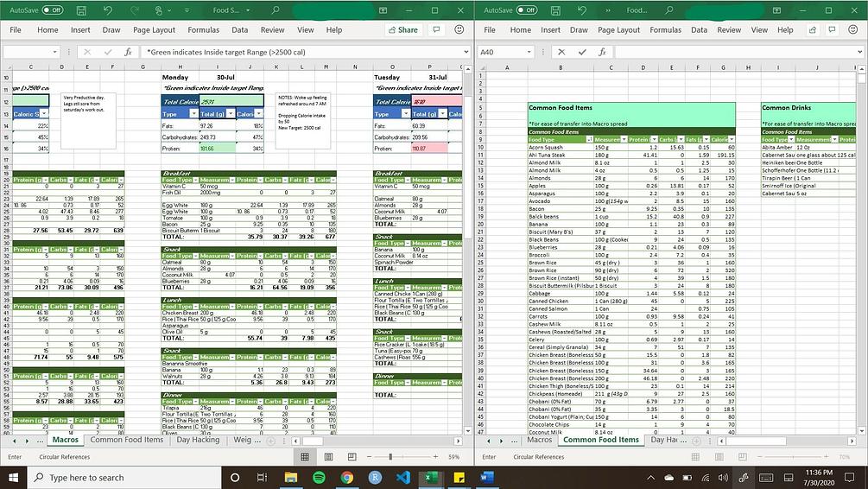
Task: Click Insert Function fx in right window
Action: click(x=602, y=52)
